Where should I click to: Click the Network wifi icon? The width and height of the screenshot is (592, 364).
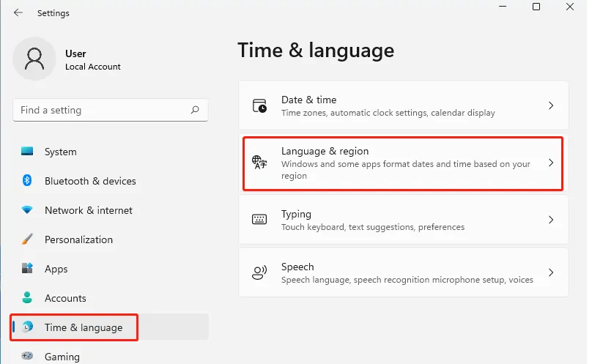pos(27,209)
